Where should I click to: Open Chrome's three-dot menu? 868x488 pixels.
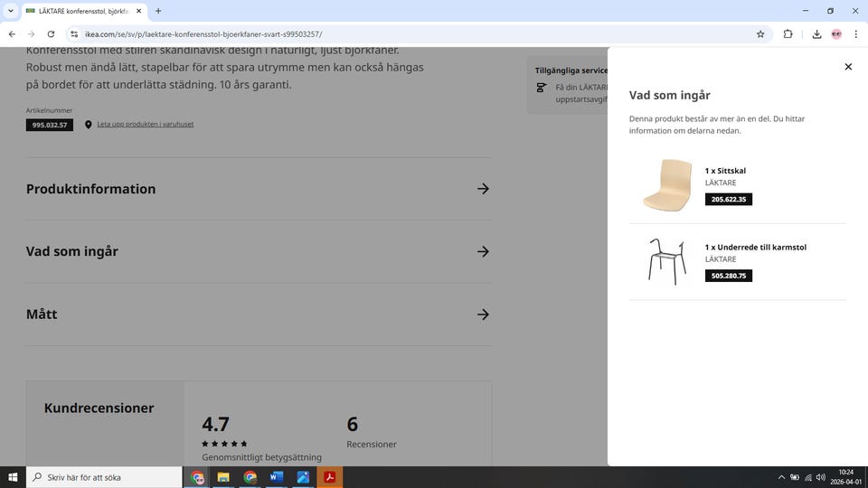click(856, 34)
